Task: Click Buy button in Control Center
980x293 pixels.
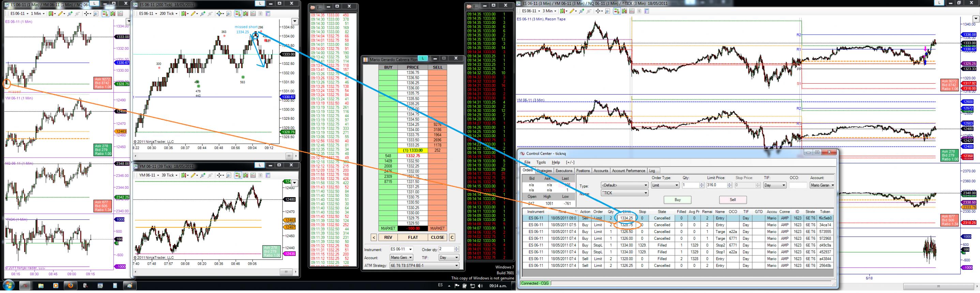Action: [678, 200]
